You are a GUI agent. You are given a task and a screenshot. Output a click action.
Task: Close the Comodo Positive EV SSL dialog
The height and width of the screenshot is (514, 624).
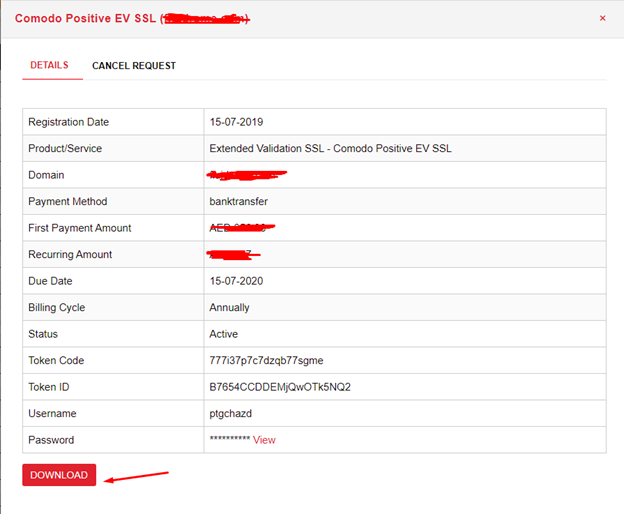(603, 18)
